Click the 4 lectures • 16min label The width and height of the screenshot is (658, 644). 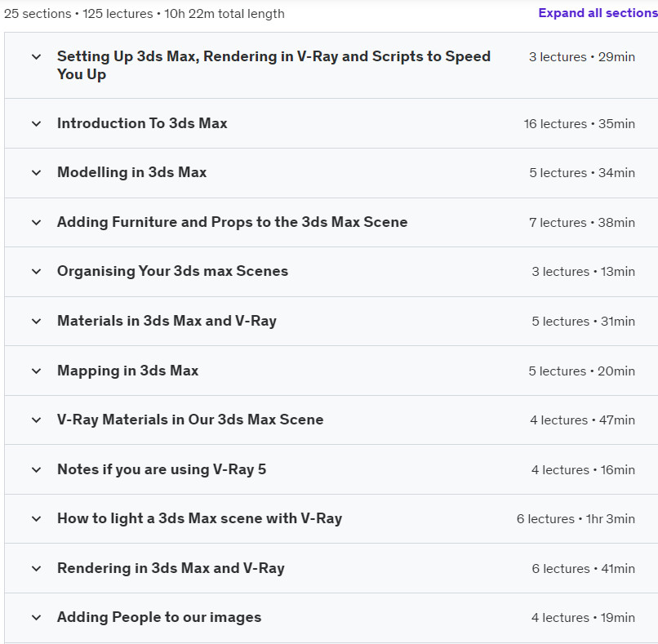point(583,470)
